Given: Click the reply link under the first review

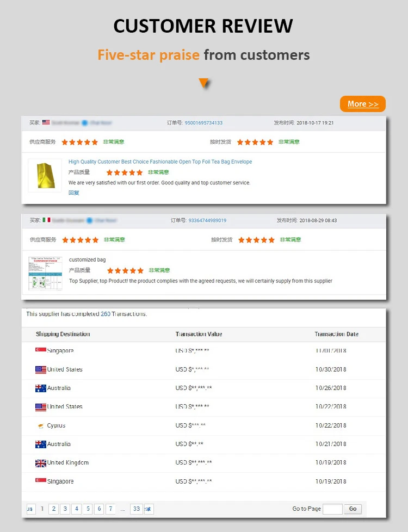Looking at the screenshot, I should [74, 193].
